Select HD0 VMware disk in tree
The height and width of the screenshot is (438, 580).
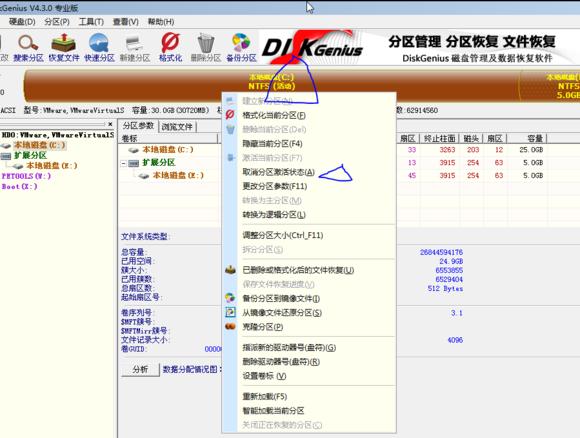pyautogui.click(x=57, y=135)
